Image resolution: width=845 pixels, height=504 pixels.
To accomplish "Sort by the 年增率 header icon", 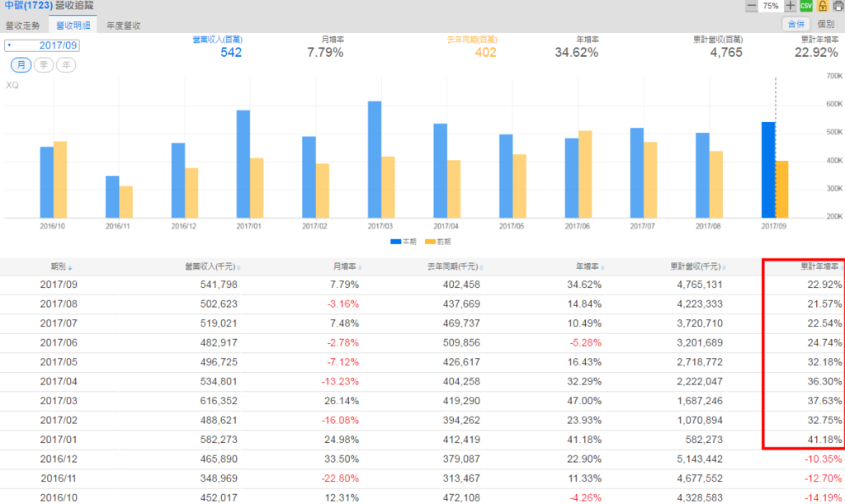I will [602, 267].
